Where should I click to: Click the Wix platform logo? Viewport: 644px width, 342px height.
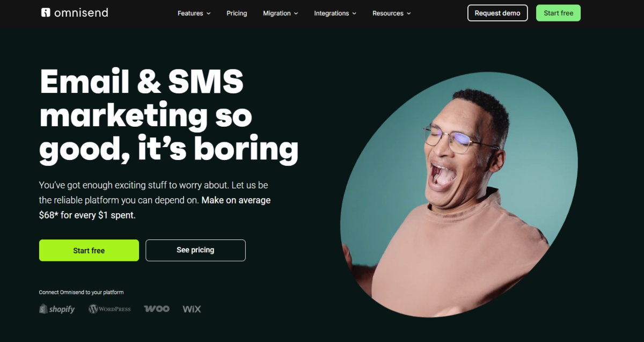(192, 309)
